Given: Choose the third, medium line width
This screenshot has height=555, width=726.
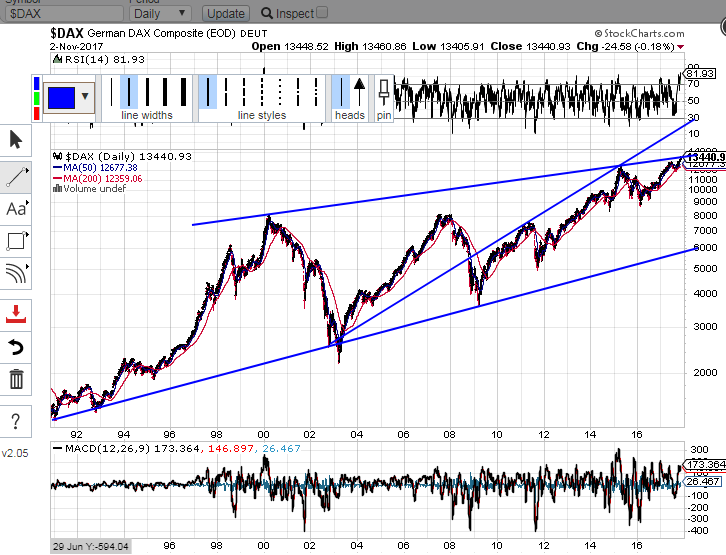Looking at the screenshot, I should point(147,92).
